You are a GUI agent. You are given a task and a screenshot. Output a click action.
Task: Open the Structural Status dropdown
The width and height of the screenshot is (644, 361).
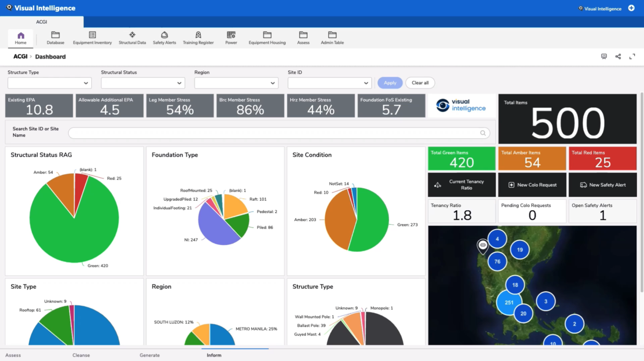tap(143, 83)
